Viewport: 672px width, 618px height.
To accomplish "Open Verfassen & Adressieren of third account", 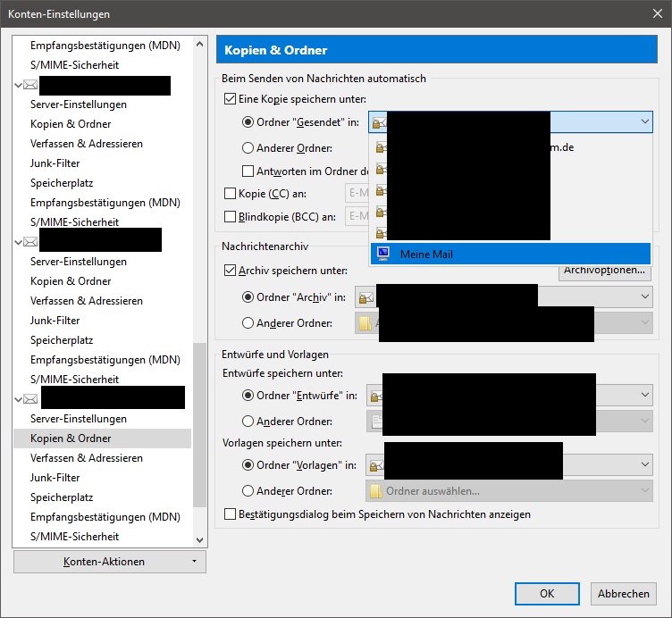I will (x=87, y=458).
